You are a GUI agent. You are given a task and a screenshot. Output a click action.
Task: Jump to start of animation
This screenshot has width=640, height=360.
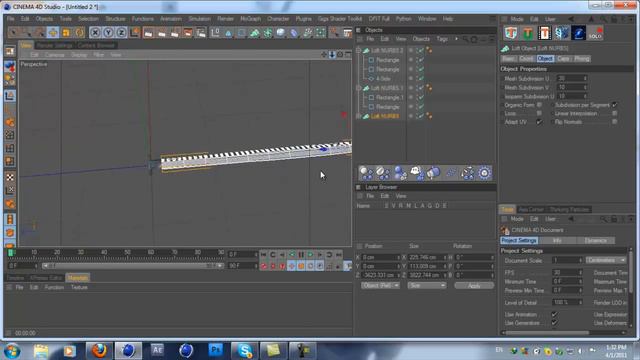pyautogui.click(x=264, y=255)
